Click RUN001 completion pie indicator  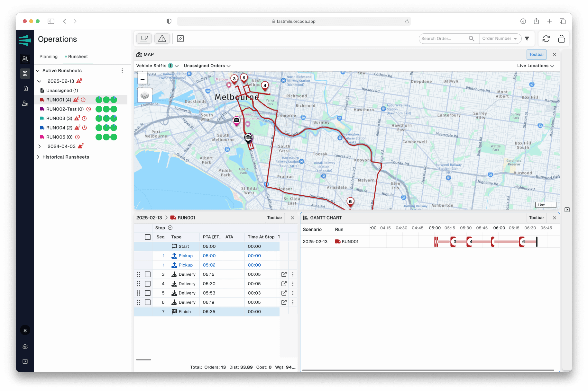coord(99,100)
